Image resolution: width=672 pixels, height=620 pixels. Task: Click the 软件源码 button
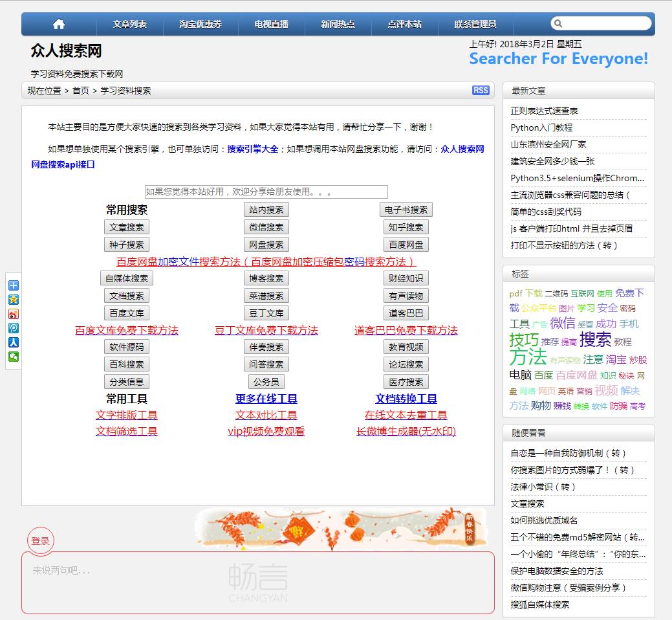click(126, 347)
